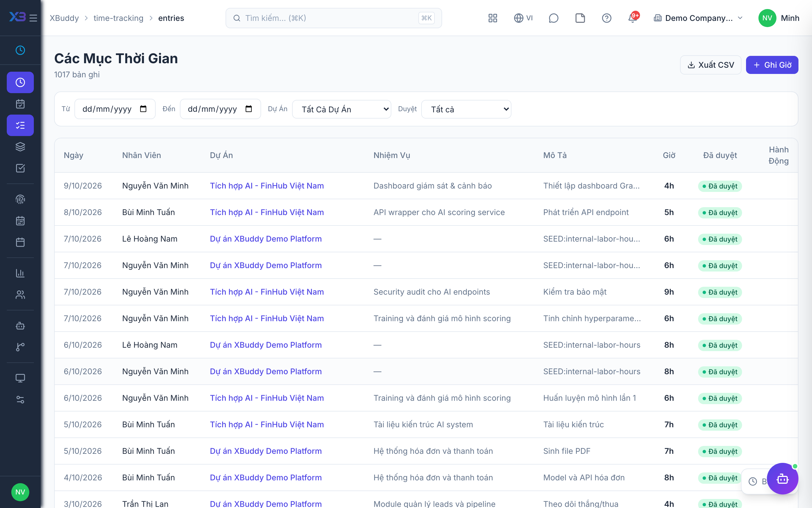The width and height of the screenshot is (812, 508).
Task: Open the monitor sidebar icon
Action: [x=20, y=378]
